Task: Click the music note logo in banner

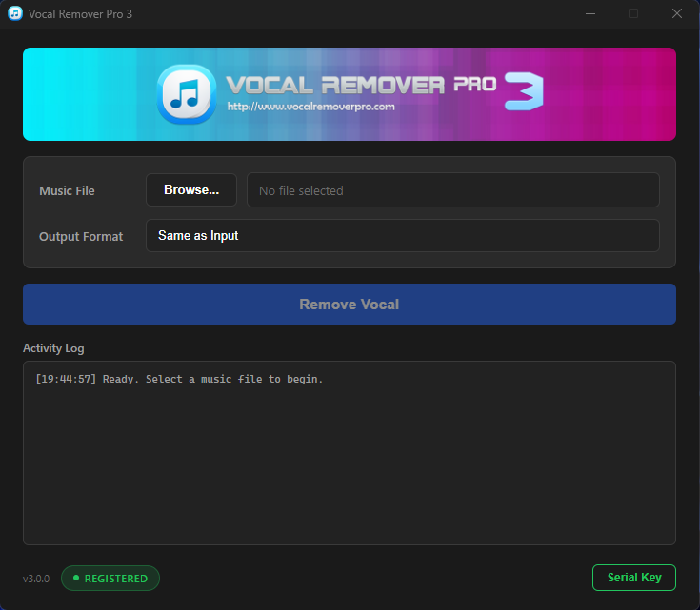Action: point(187,94)
